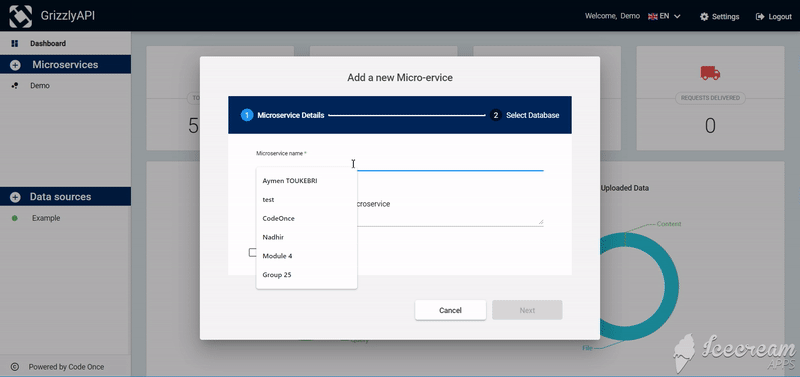This screenshot has width=800, height=377.
Task: Click the Next button
Action: click(x=527, y=310)
